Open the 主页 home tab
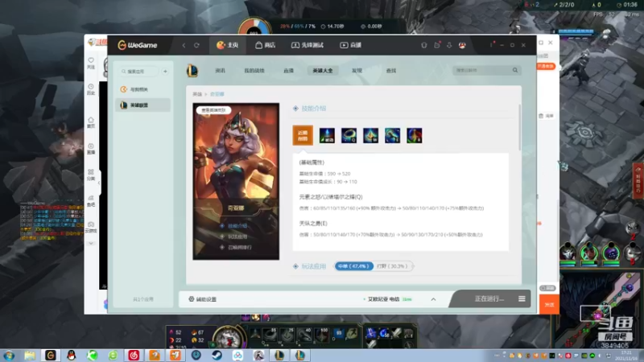Image resolution: width=644 pixels, height=362 pixels. 228,45
